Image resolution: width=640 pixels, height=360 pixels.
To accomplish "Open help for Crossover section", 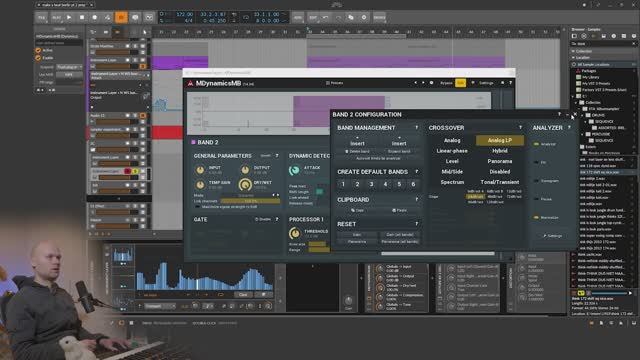I will tap(520, 128).
